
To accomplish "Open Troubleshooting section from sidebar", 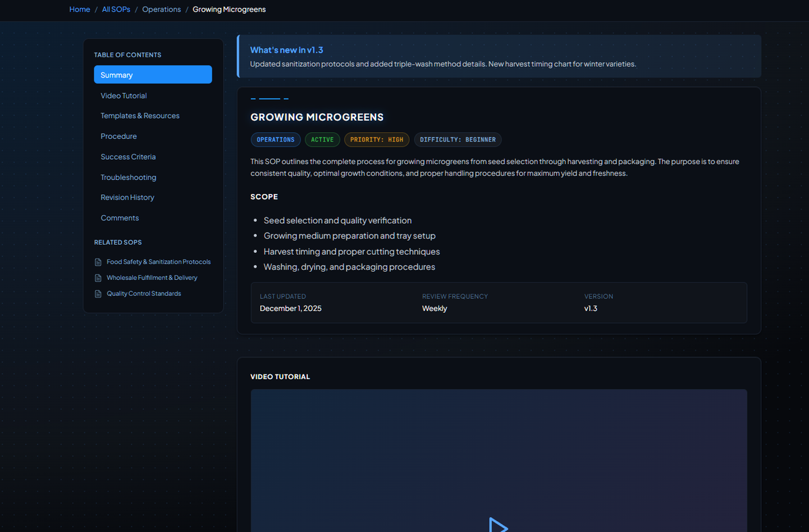I will point(128,177).
